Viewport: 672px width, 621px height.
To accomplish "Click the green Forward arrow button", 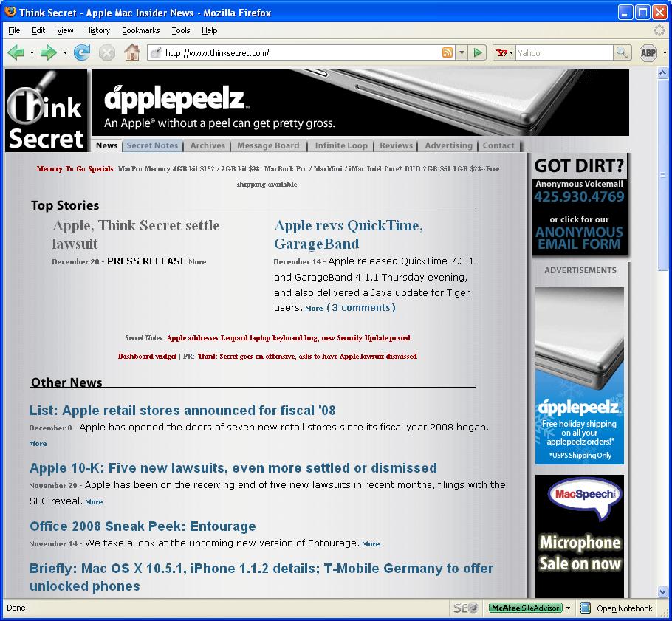I will [48, 52].
